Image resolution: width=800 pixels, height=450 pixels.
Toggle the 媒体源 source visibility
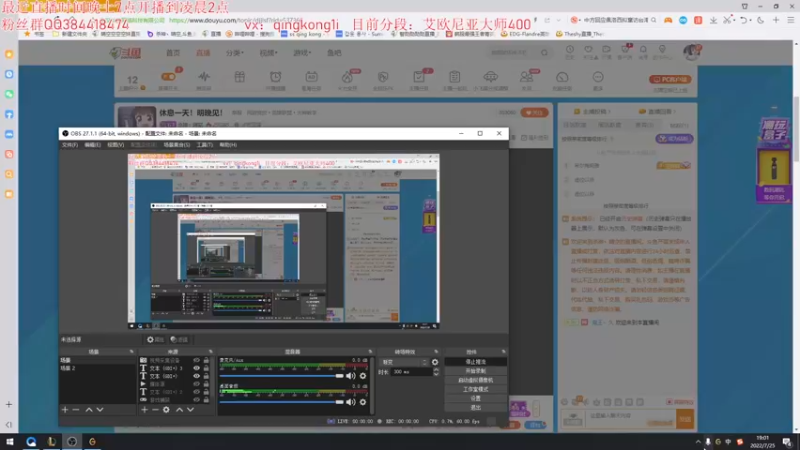point(196,384)
